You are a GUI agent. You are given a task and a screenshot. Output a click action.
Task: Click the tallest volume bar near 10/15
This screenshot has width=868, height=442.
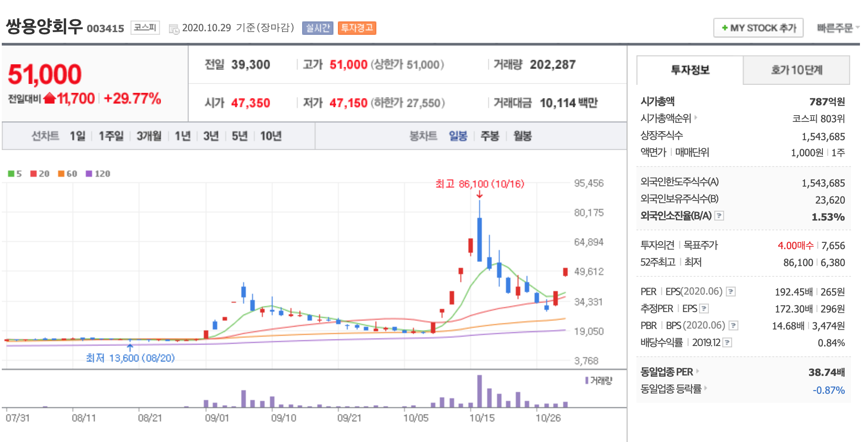[x=480, y=391]
